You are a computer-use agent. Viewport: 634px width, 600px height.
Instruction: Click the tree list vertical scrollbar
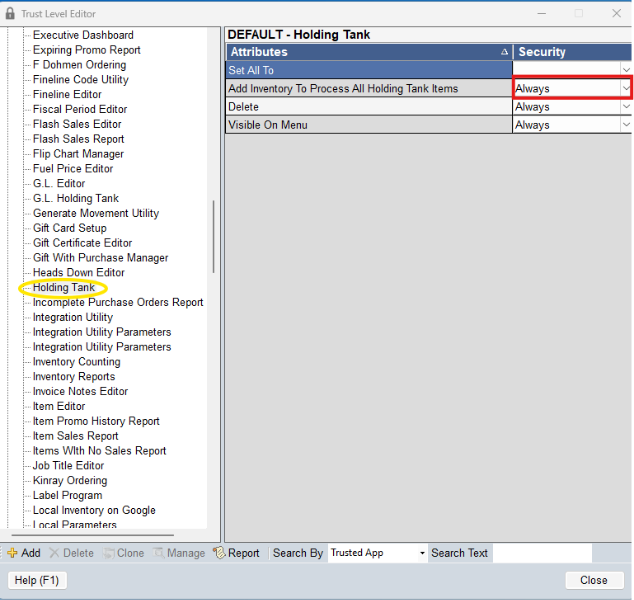tap(213, 237)
